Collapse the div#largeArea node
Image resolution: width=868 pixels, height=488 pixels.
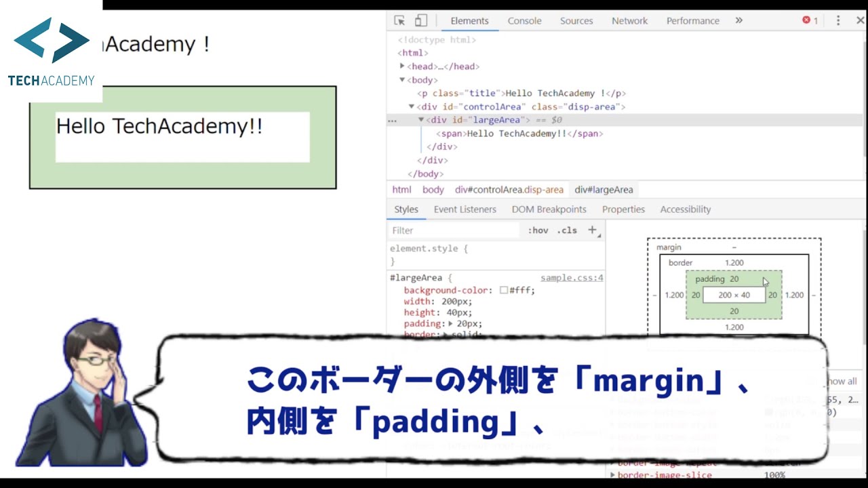tap(421, 120)
